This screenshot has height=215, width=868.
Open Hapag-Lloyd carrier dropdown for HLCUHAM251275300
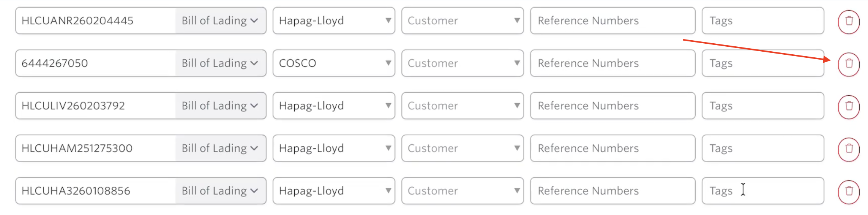point(333,148)
